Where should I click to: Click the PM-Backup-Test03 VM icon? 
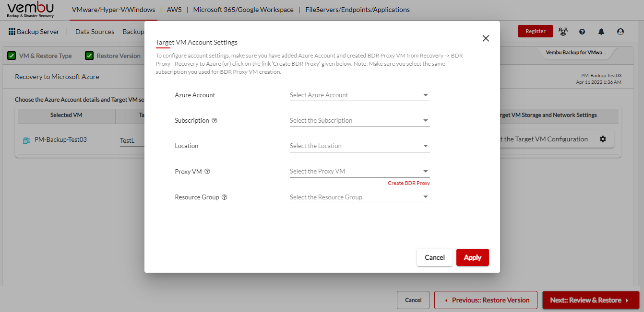(26, 140)
